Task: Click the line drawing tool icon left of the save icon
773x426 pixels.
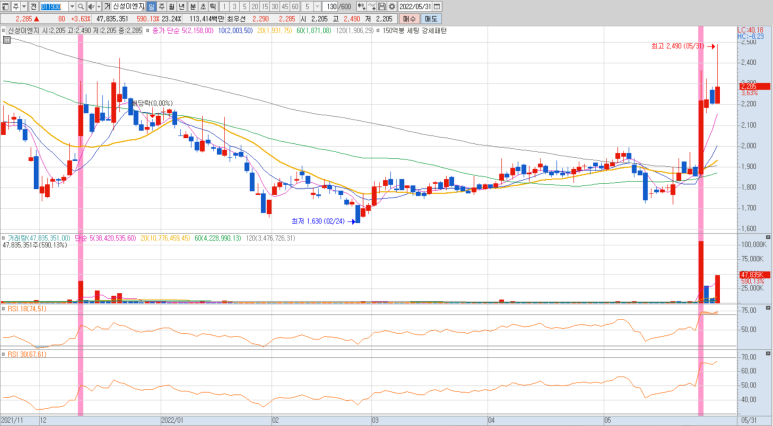Action: tap(372, 6)
